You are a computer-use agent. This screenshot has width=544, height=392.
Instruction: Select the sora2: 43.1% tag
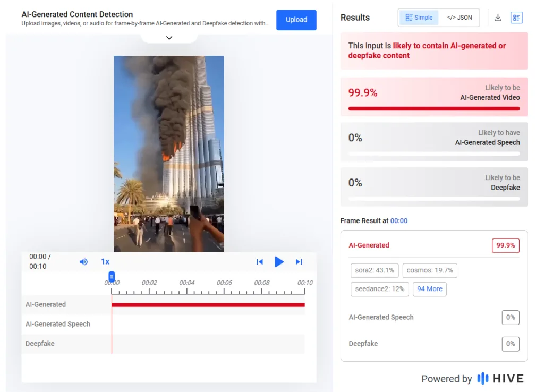(x=375, y=270)
